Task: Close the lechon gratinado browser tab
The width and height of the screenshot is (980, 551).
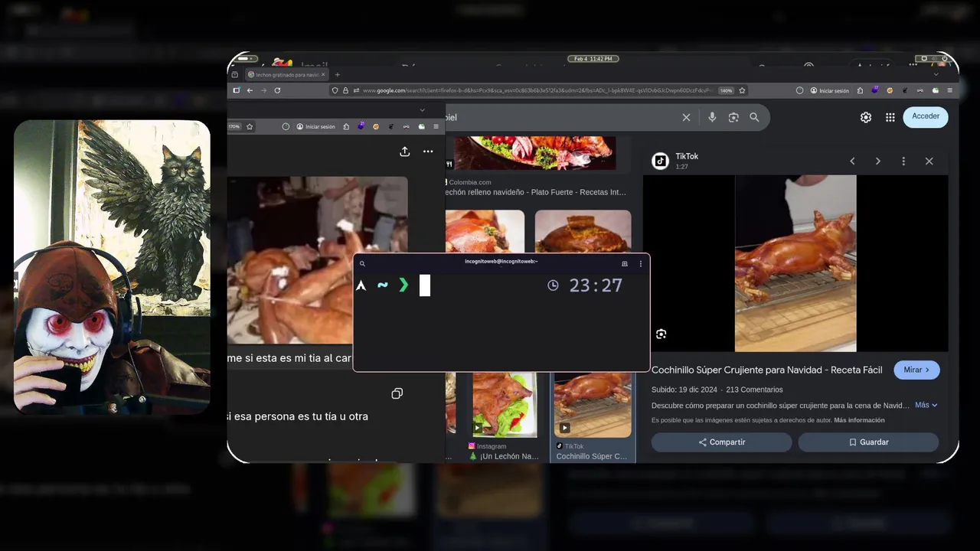Action: pos(323,74)
